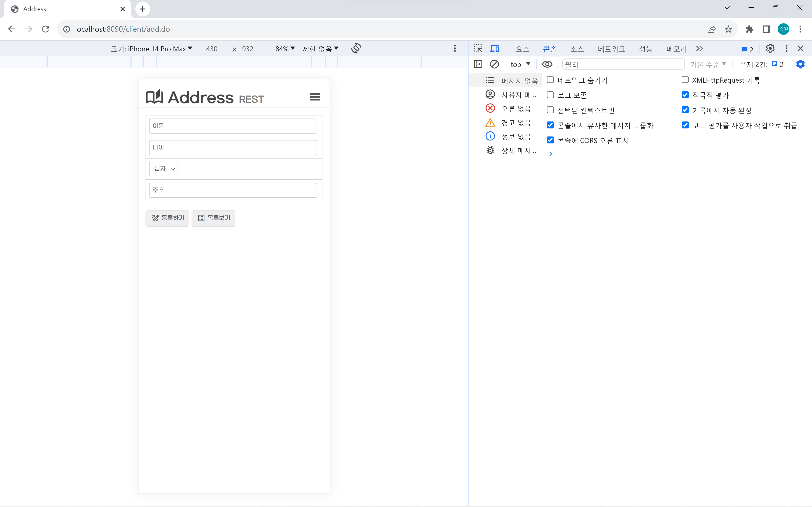812x507 pixels.
Task: Check the 네트워크 숨기기 option
Action: [x=550, y=80]
